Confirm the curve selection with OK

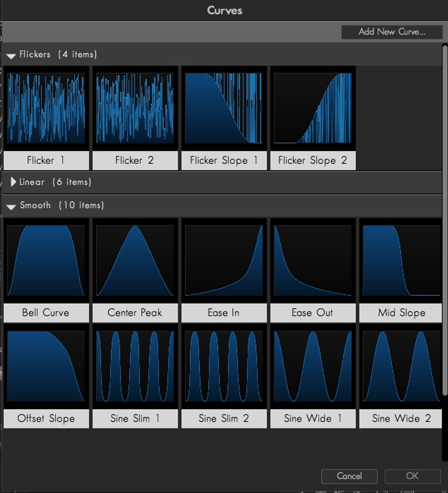[x=412, y=476]
